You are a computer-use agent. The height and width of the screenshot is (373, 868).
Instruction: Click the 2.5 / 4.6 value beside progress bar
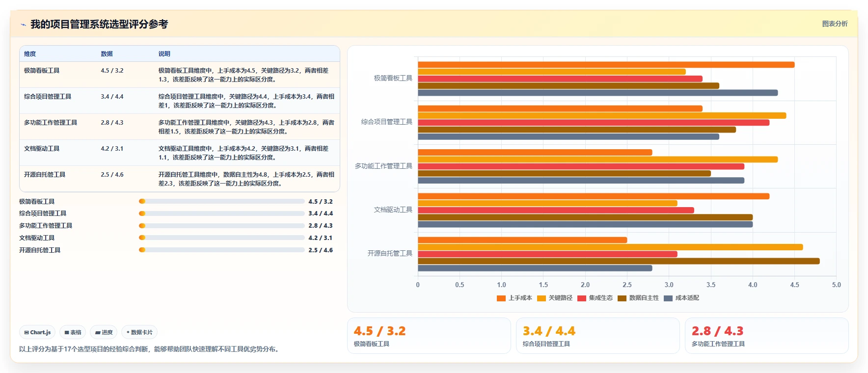pyautogui.click(x=321, y=250)
